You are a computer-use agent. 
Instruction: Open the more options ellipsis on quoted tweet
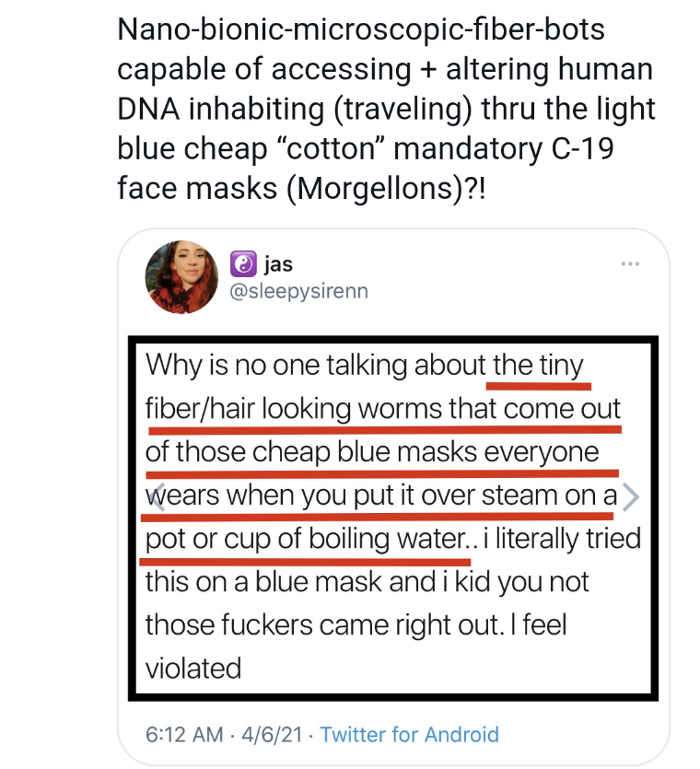click(630, 265)
